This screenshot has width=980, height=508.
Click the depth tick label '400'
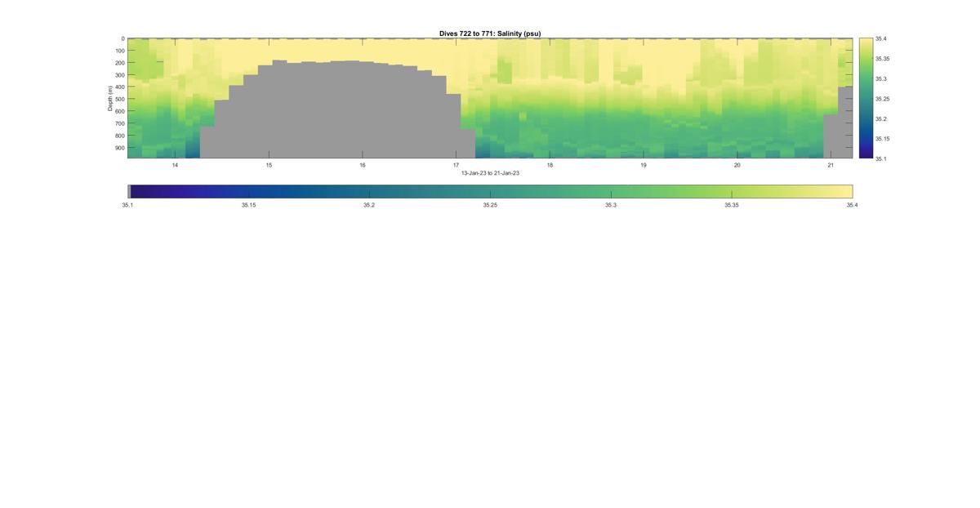pyautogui.click(x=119, y=87)
